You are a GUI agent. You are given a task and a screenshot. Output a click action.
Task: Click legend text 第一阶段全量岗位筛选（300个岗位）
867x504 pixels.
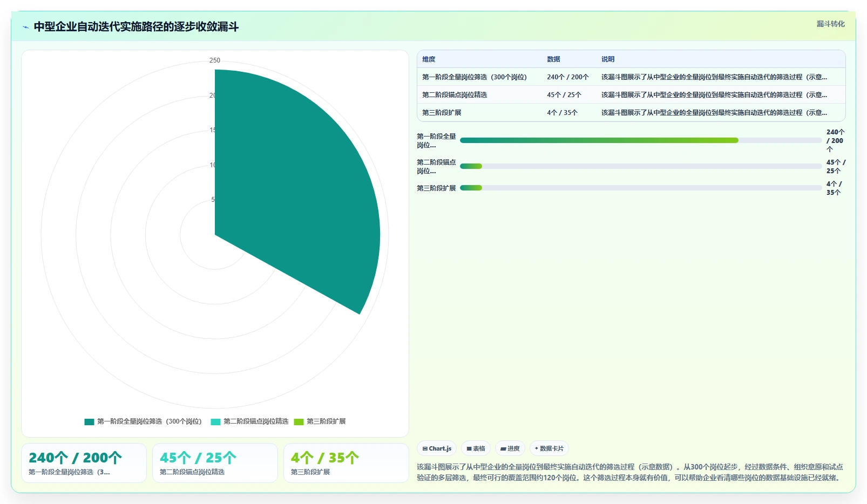tap(150, 421)
